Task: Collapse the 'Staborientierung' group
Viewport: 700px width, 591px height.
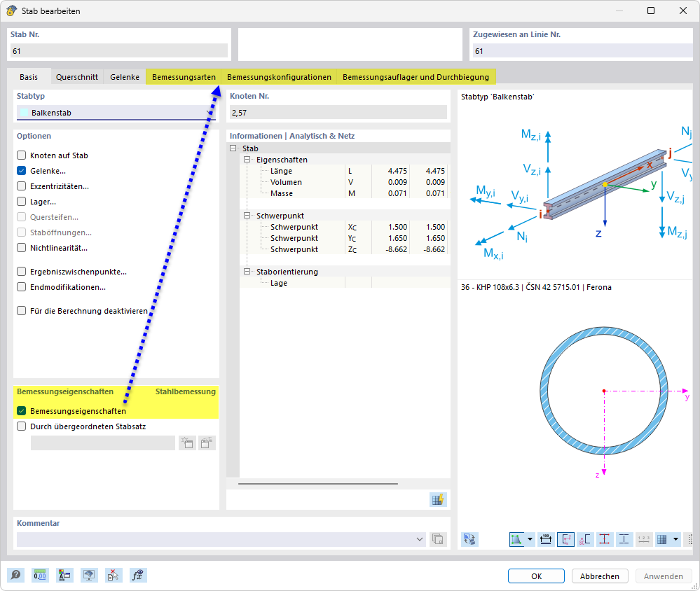Action: pos(247,271)
